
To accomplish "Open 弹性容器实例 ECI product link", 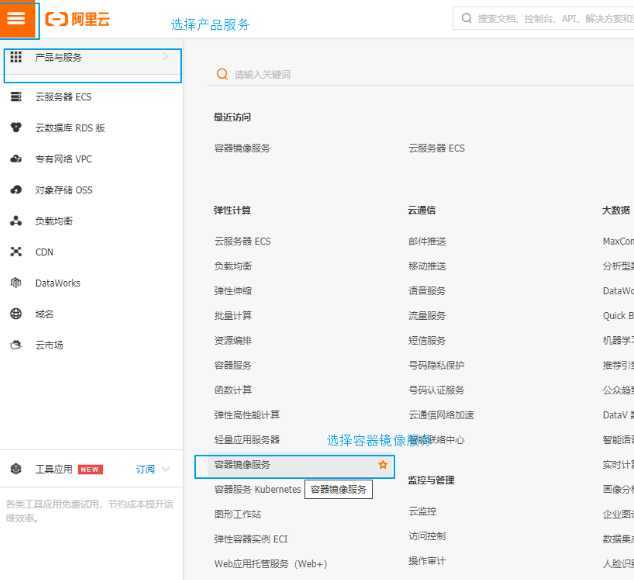I will point(251,539).
